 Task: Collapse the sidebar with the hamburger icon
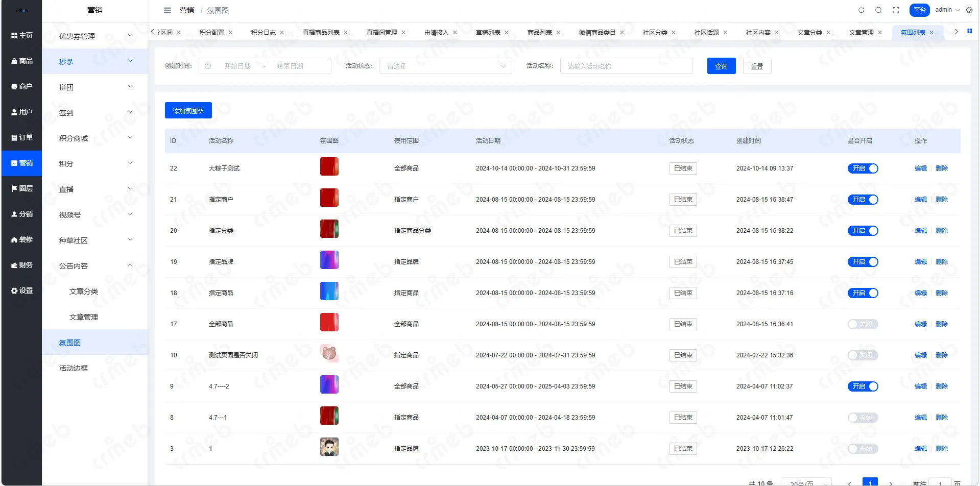point(168,10)
